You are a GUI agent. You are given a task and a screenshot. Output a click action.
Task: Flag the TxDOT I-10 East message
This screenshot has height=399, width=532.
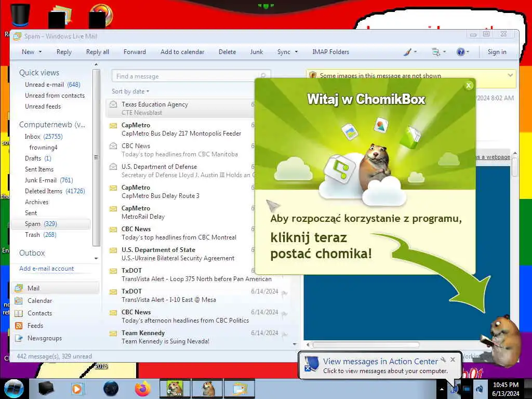(284, 294)
